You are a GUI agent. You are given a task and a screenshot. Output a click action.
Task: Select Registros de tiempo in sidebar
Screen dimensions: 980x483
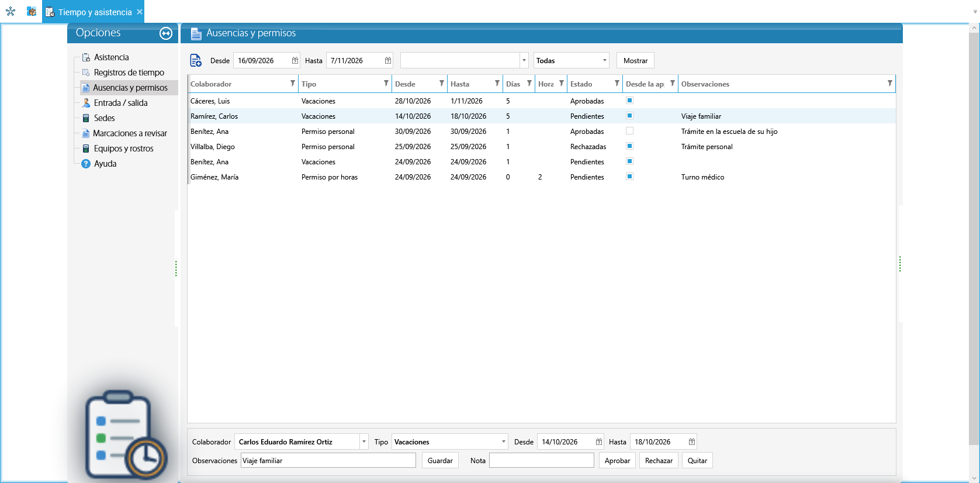[129, 73]
